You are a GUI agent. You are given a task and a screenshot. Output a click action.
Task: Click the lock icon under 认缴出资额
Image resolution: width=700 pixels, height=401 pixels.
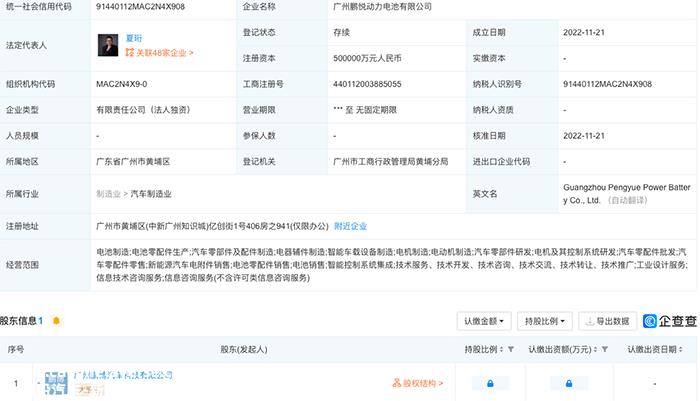569,384
